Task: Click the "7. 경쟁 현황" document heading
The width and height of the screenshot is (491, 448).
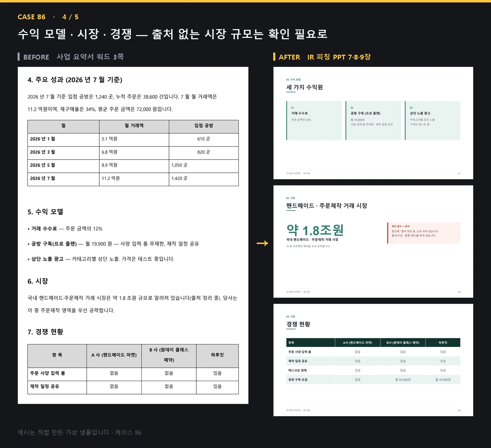Action: [x=45, y=332]
